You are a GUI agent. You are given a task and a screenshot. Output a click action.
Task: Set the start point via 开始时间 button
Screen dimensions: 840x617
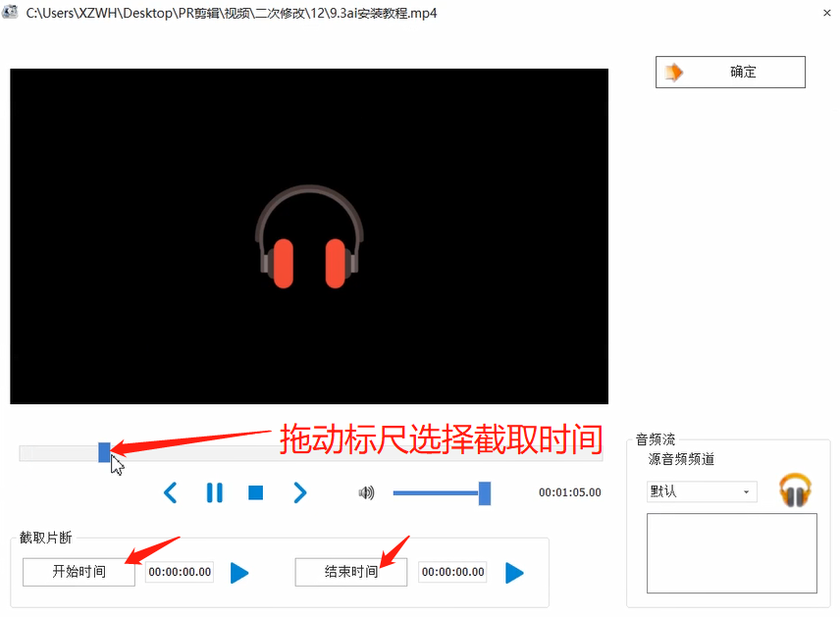tap(78, 572)
